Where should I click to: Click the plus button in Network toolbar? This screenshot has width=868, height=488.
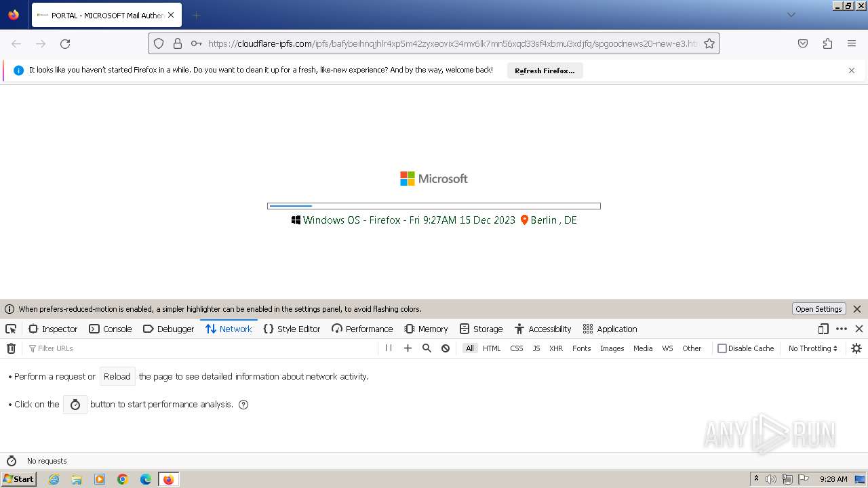pos(408,348)
